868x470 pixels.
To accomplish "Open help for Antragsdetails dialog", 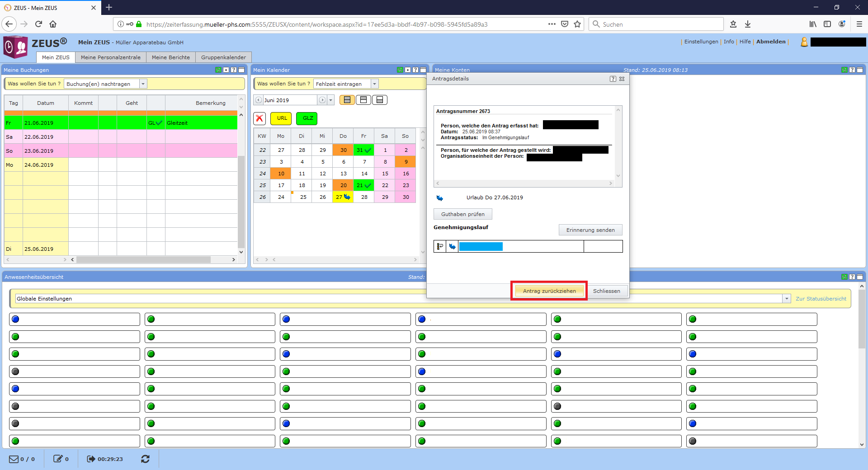I will click(x=613, y=79).
